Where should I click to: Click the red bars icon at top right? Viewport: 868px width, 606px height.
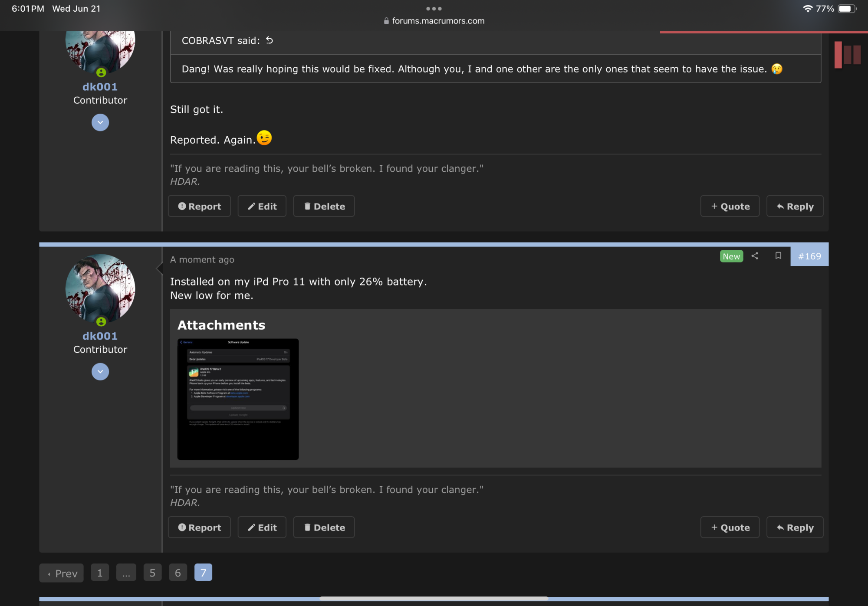(847, 55)
